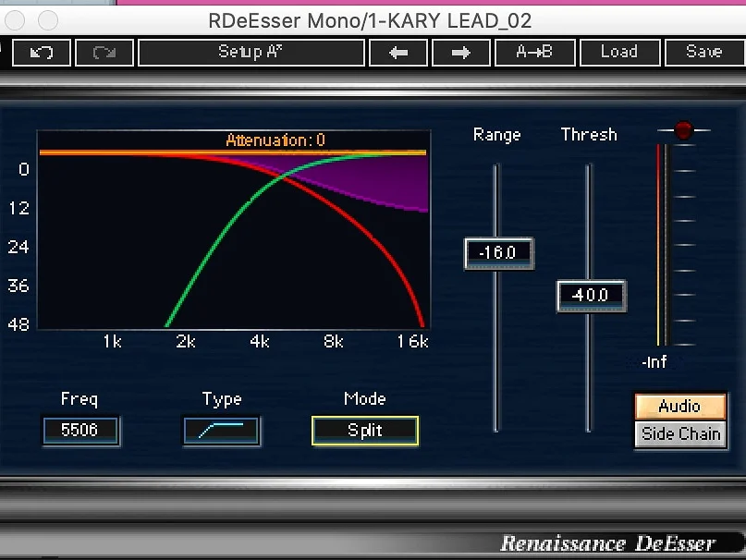Click the frequency response graph display

pos(234,229)
